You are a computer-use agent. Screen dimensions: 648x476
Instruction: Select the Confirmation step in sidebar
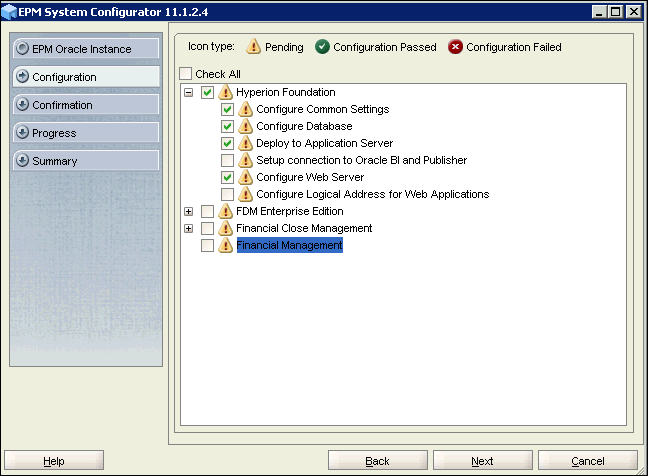pos(86,105)
